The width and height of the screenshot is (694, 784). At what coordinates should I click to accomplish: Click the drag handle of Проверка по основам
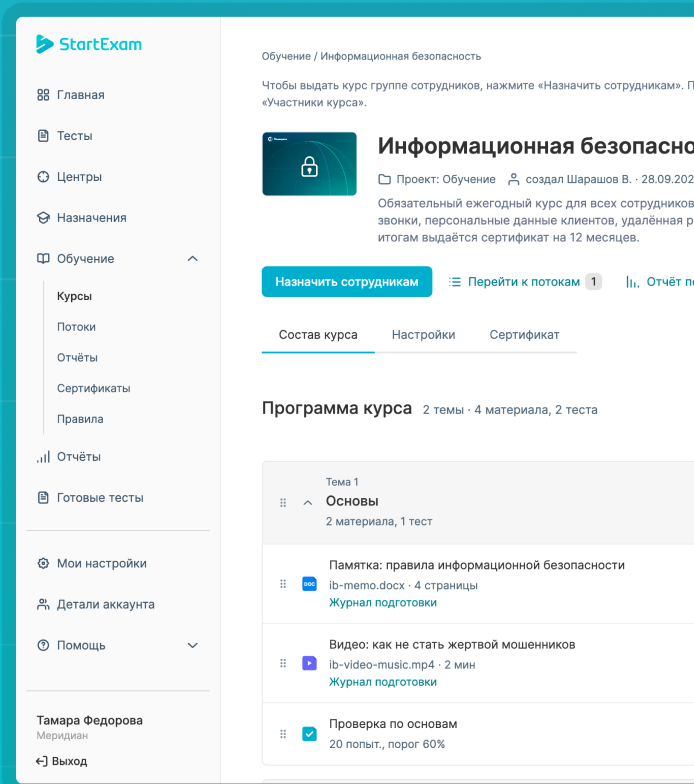tap(283, 734)
